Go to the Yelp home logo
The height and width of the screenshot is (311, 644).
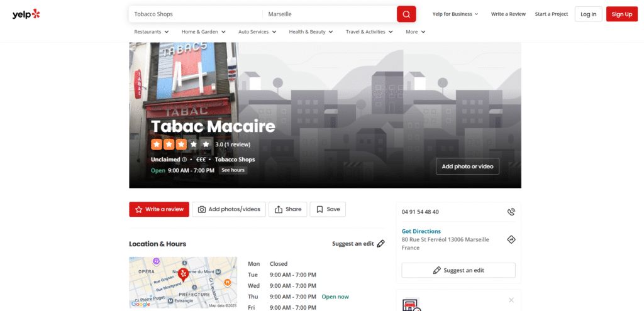pos(26,14)
